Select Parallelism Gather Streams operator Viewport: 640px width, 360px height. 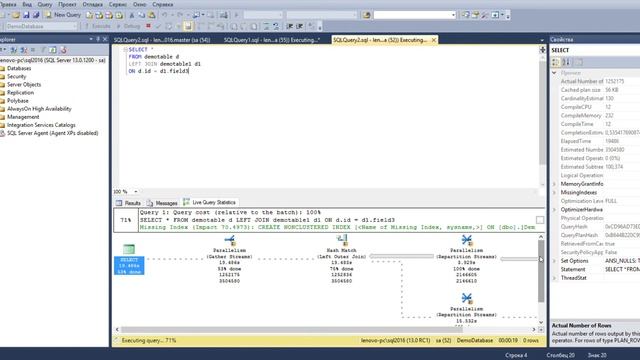coord(229,259)
